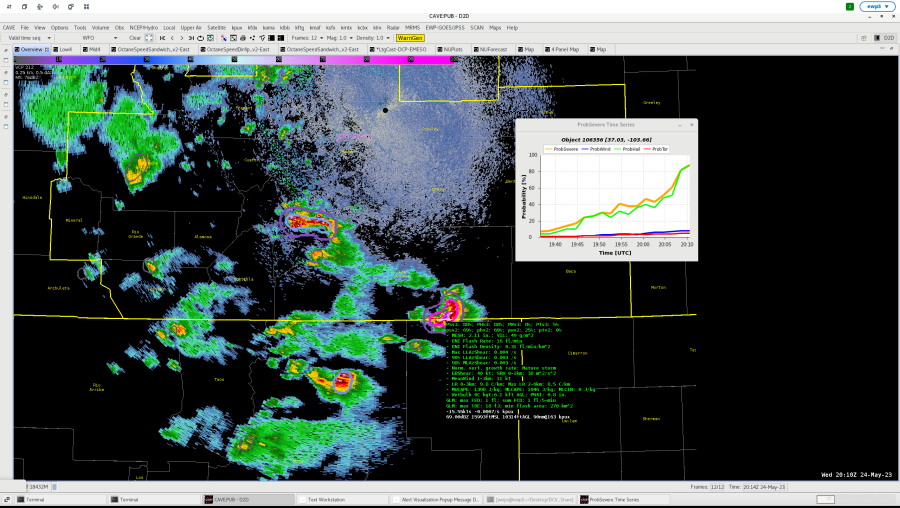Switch to the NUForecast tab

490,49
